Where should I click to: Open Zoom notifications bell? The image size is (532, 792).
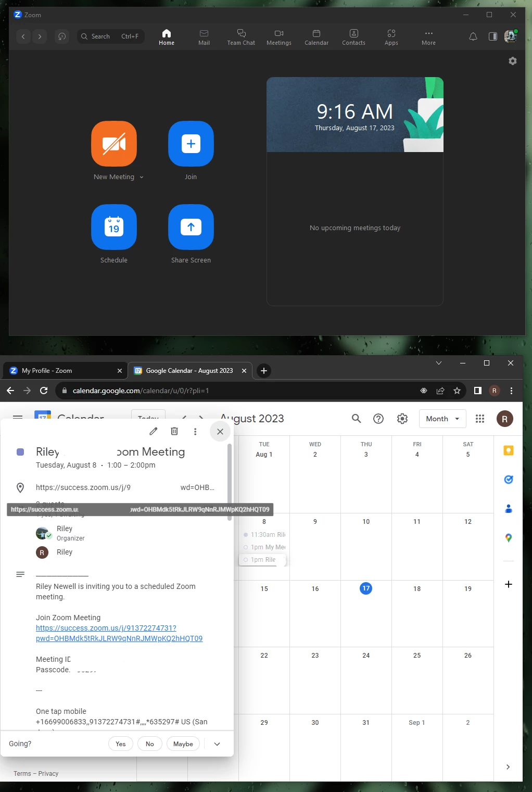[x=473, y=36]
